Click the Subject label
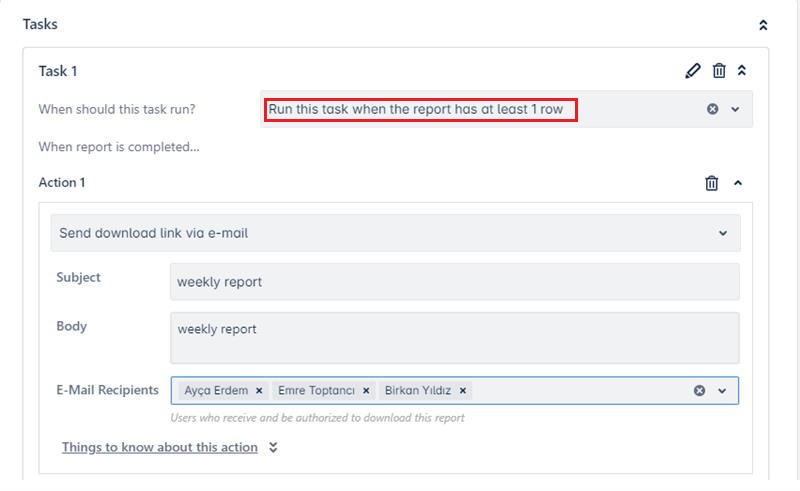This screenshot has height=491, width=800. tap(78, 277)
